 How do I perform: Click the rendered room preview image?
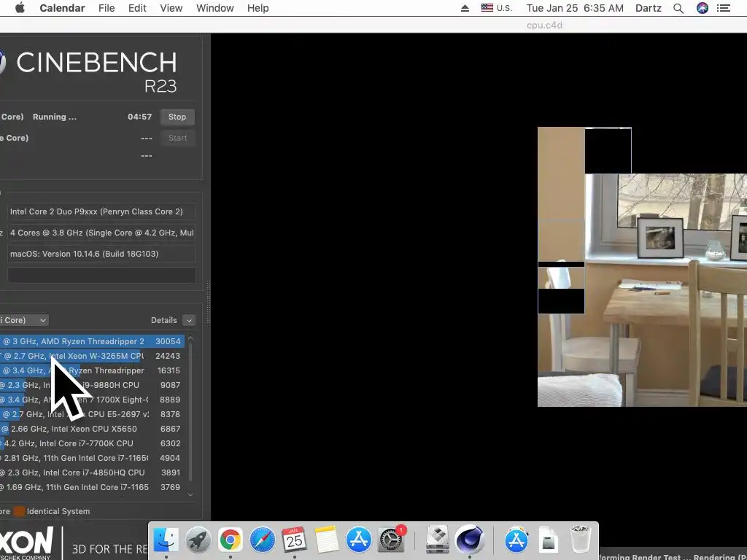coord(642,267)
